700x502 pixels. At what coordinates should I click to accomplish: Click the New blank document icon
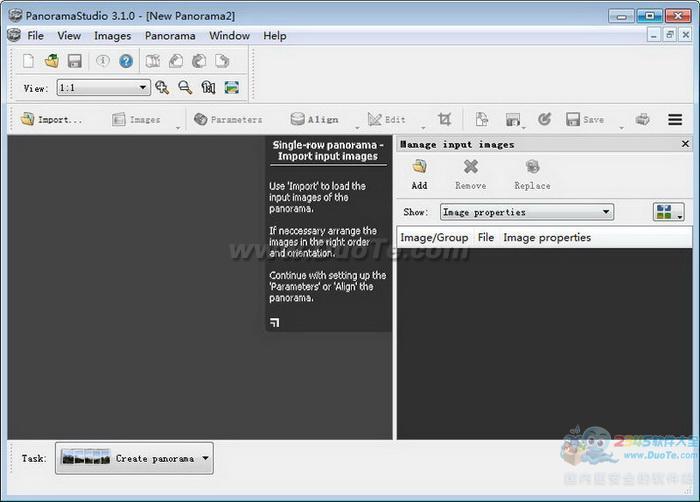(x=28, y=61)
